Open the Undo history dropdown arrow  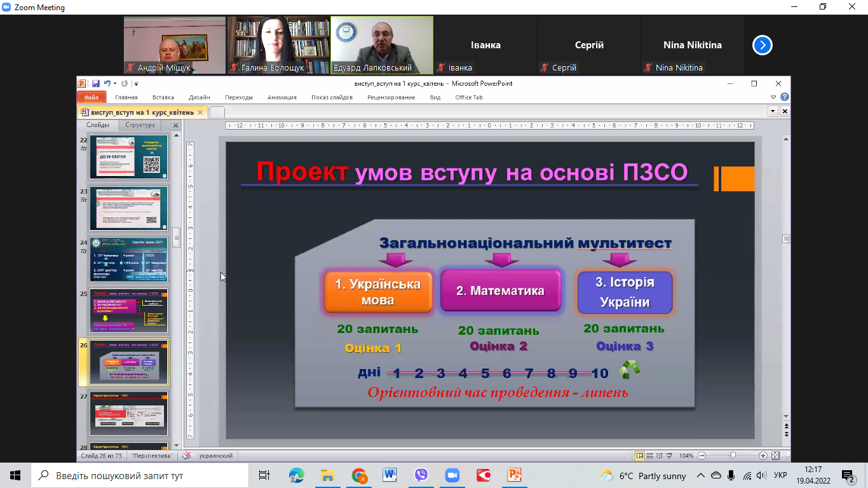[115, 84]
